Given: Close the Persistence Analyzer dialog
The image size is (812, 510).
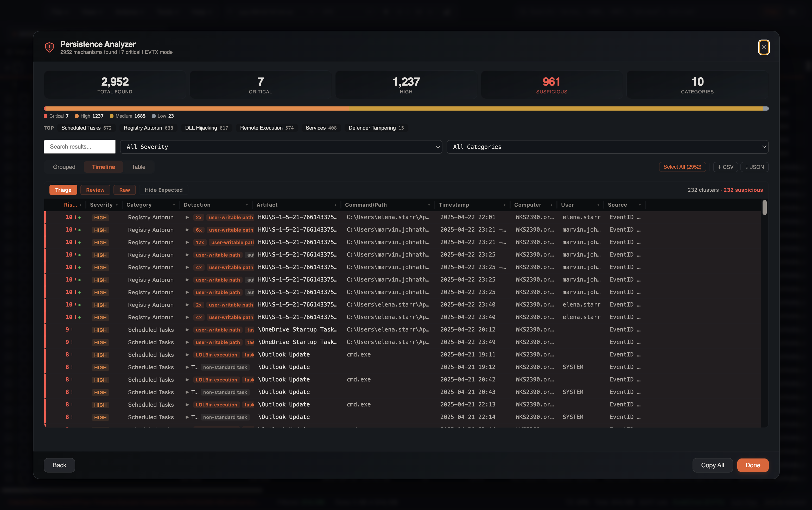Looking at the screenshot, I should 764,47.
